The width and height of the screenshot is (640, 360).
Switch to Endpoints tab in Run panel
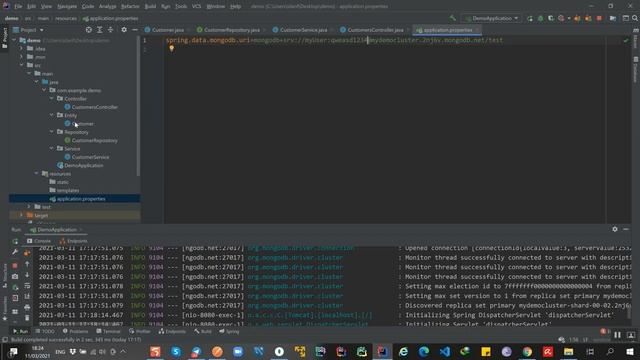[x=73, y=241]
